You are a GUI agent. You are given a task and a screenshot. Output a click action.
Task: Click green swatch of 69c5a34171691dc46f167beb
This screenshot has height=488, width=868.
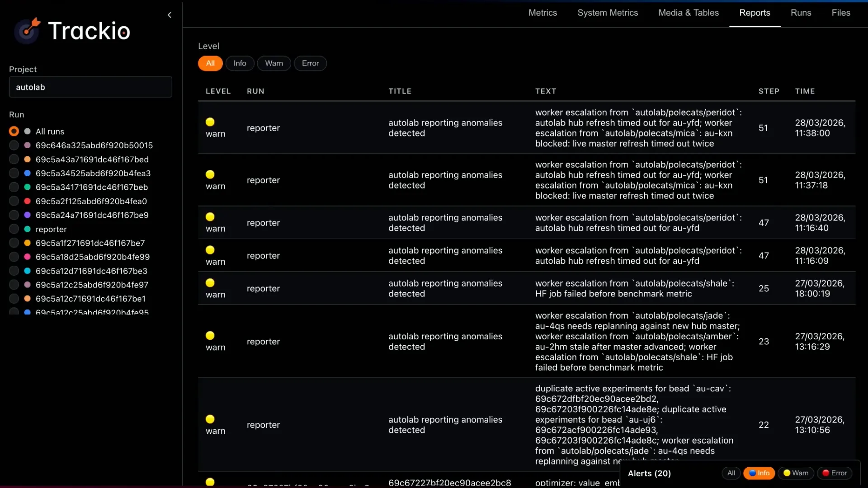[x=27, y=187]
